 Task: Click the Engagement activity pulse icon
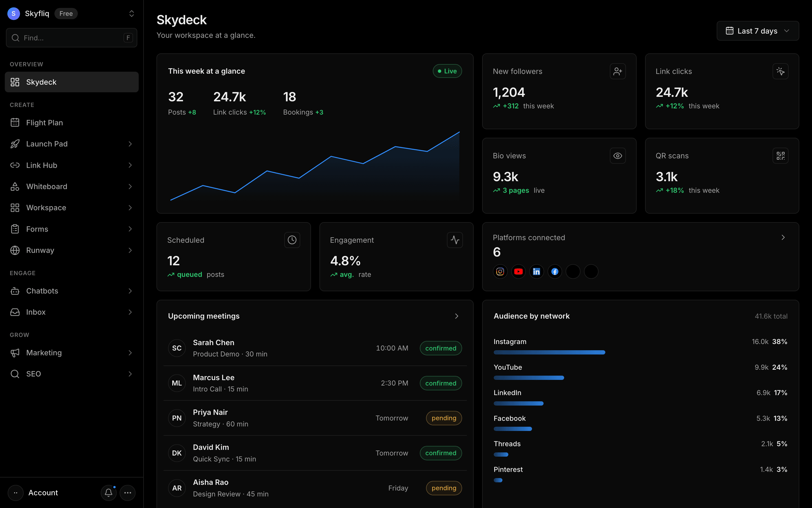point(455,240)
